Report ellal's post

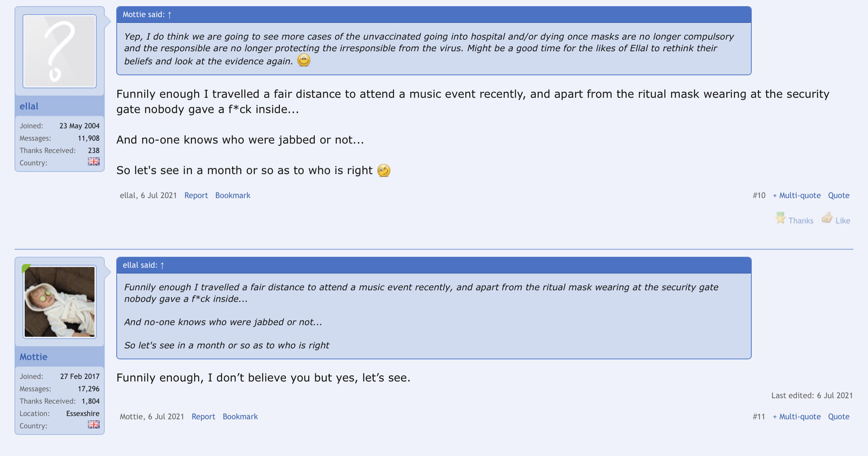point(196,195)
